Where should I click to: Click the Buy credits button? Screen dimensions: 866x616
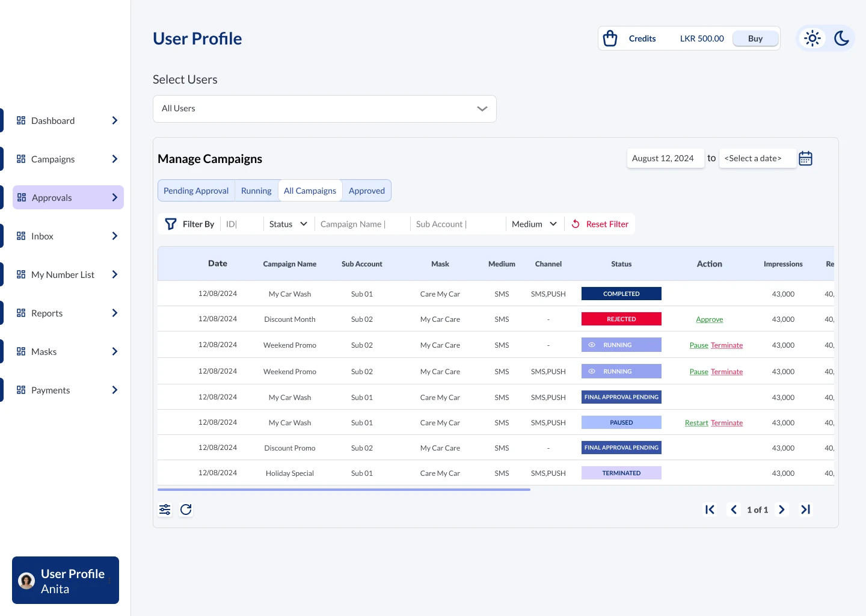click(755, 38)
